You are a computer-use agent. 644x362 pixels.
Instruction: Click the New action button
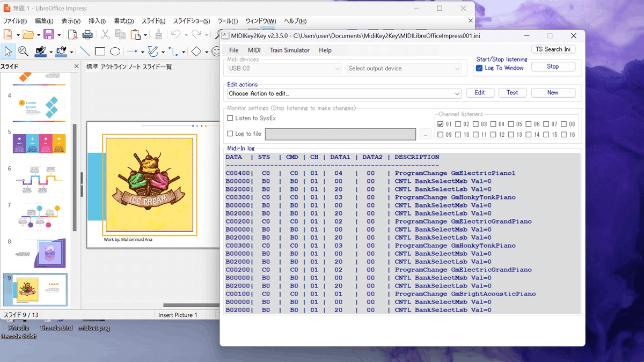553,93
